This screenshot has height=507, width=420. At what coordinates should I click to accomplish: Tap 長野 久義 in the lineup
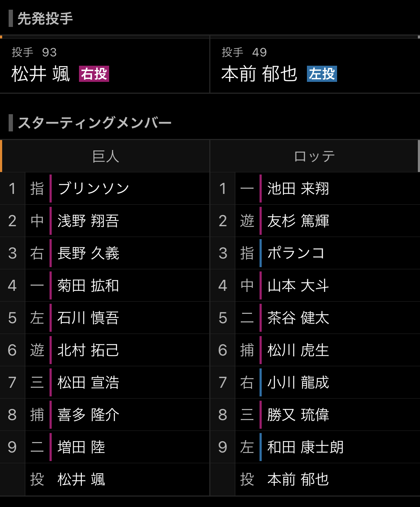pos(88,253)
